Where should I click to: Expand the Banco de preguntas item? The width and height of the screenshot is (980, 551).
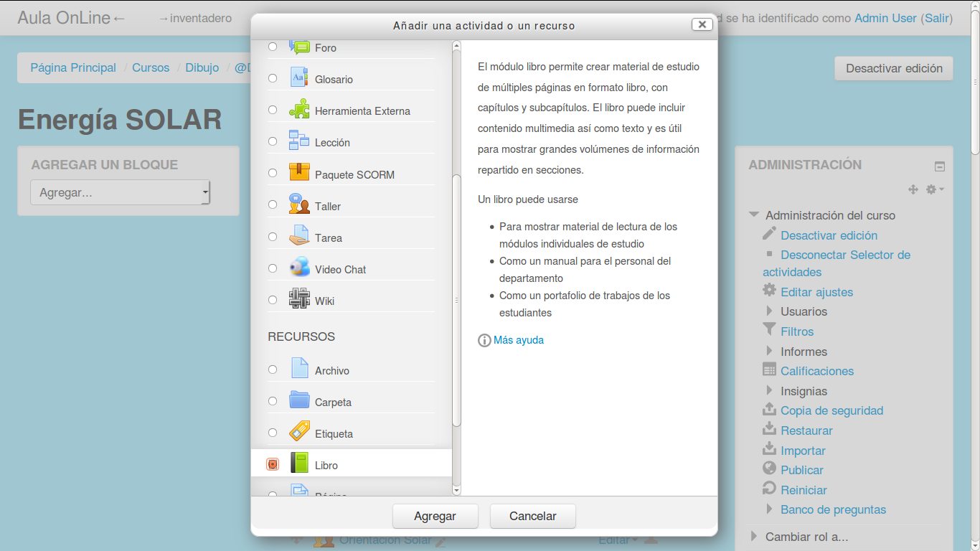tap(770, 509)
